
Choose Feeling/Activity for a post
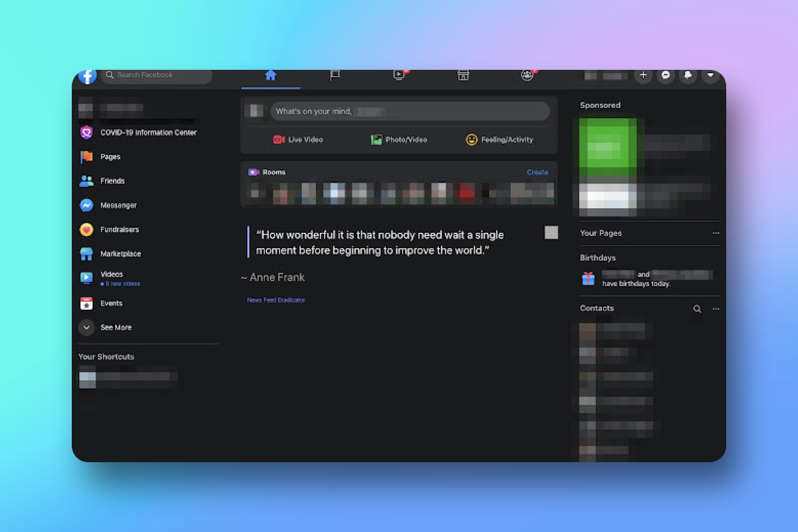499,140
